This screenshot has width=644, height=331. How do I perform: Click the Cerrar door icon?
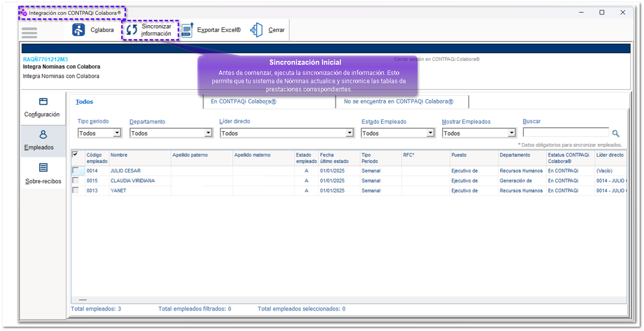(256, 30)
